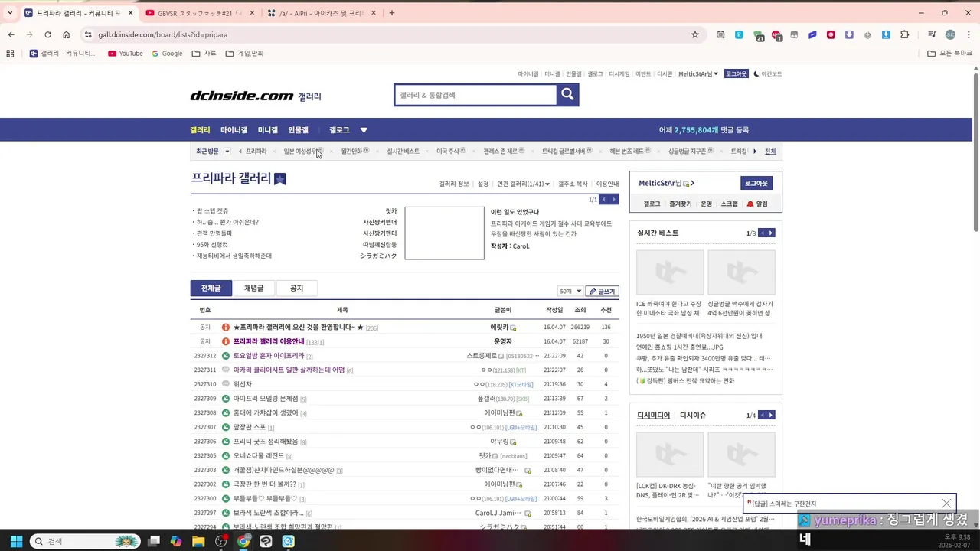Switch to the 공지 tab
Viewport: 980px width, 551px height.
[x=296, y=288]
